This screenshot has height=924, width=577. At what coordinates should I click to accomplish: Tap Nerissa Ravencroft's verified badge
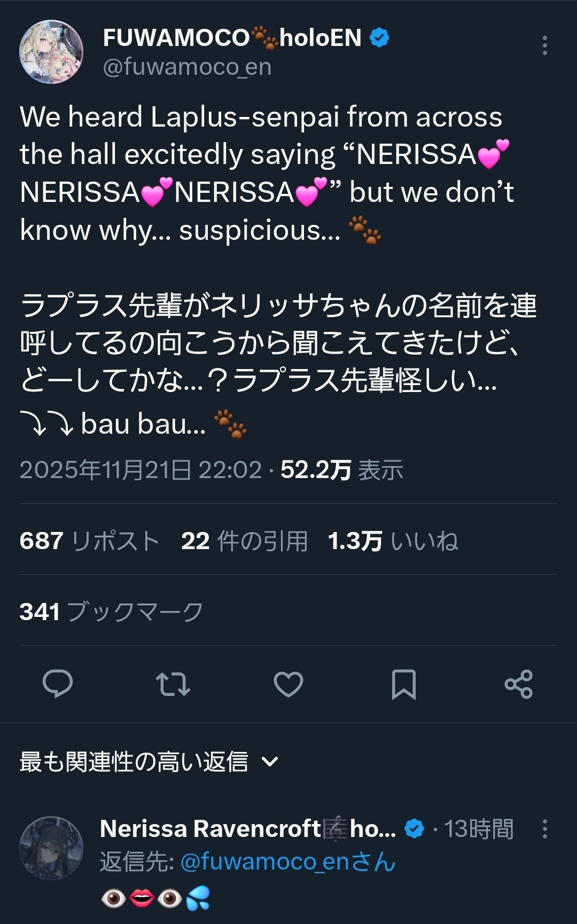[414, 829]
